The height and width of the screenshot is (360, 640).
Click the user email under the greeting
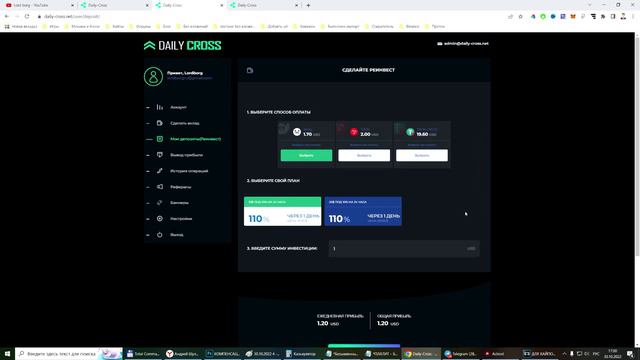coord(189,78)
